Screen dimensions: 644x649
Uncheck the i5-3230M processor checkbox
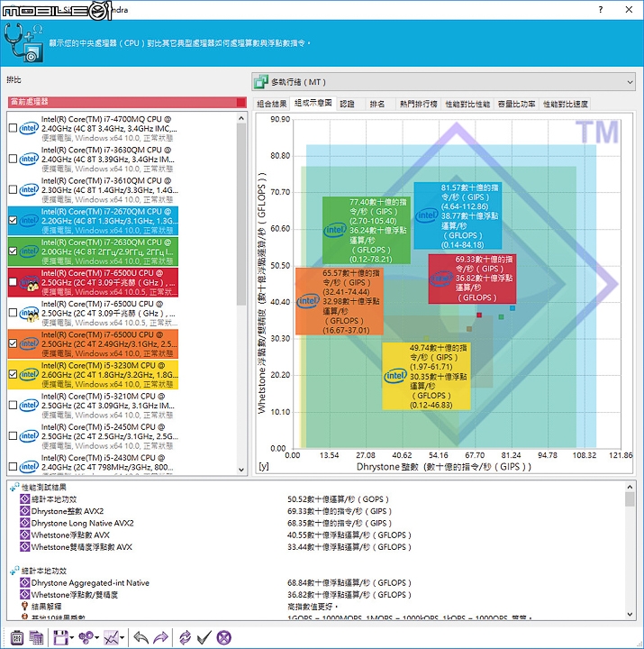pos(13,374)
